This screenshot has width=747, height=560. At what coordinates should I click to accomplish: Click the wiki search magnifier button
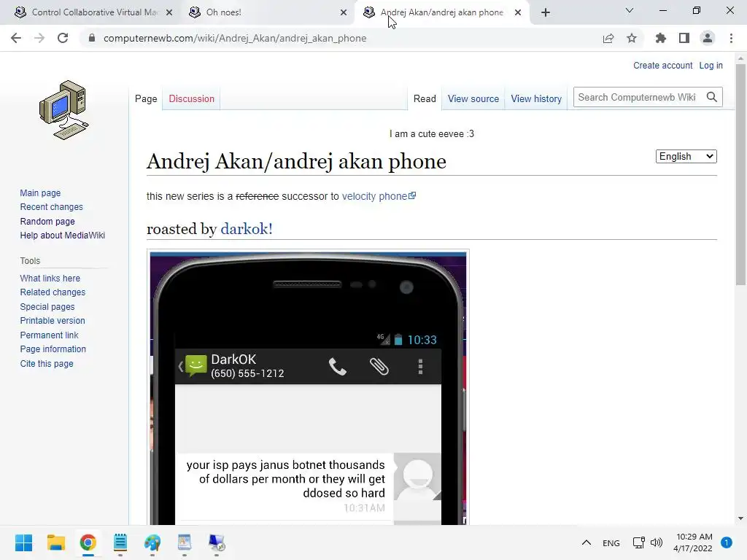712,97
